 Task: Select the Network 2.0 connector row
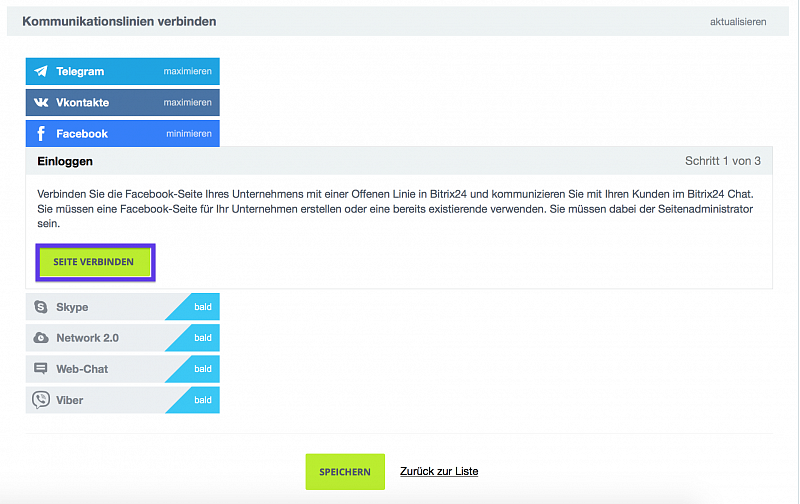pyautogui.click(x=122, y=338)
